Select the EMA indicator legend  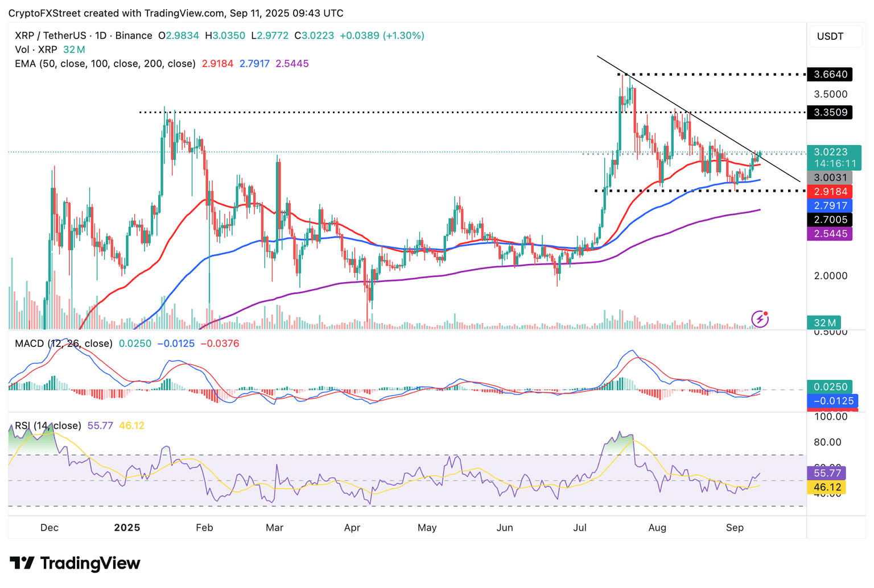(x=105, y=64)
